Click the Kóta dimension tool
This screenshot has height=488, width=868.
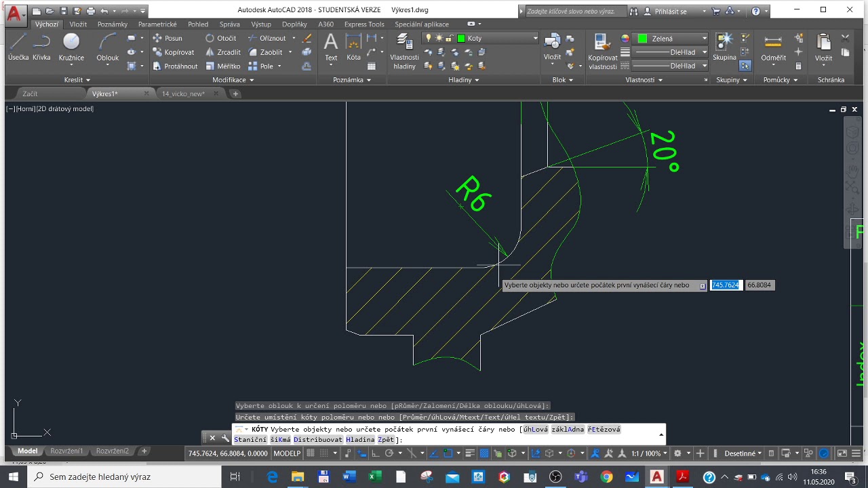[x=353, y=47]
